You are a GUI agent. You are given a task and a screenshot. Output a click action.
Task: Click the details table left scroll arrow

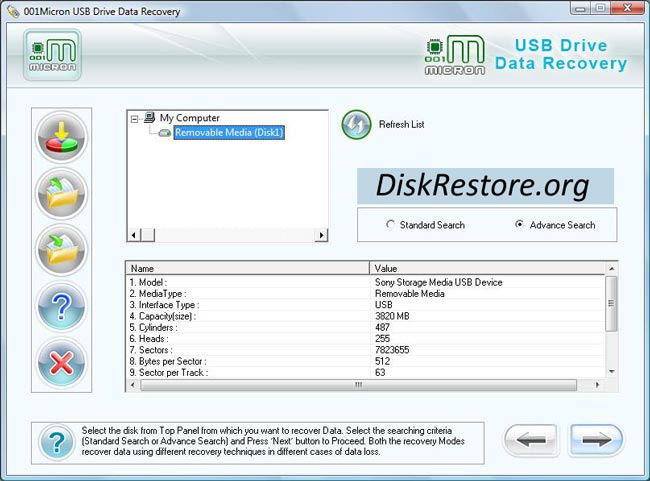(x=133, y=385)
